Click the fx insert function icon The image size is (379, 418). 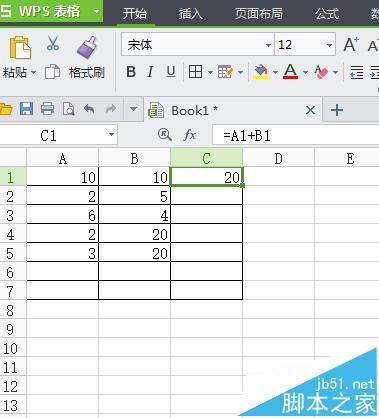[x=190, y=135]
